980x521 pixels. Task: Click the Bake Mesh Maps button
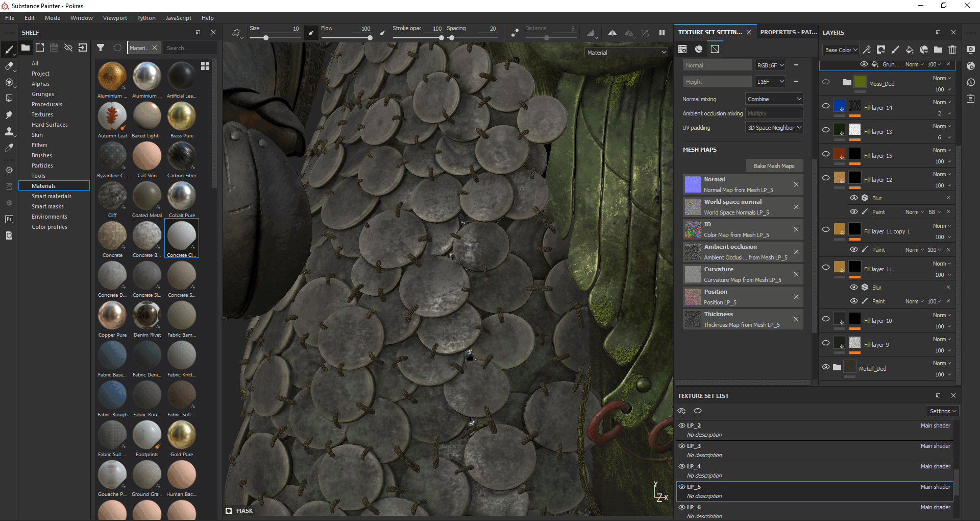[774, 166]
